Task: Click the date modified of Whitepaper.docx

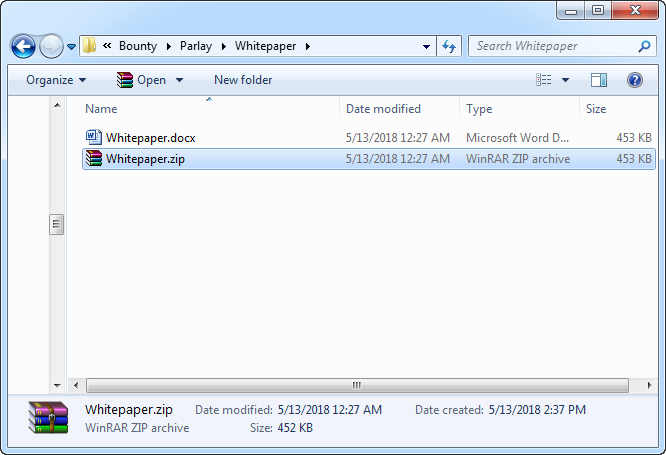Action: click(398, 138)
